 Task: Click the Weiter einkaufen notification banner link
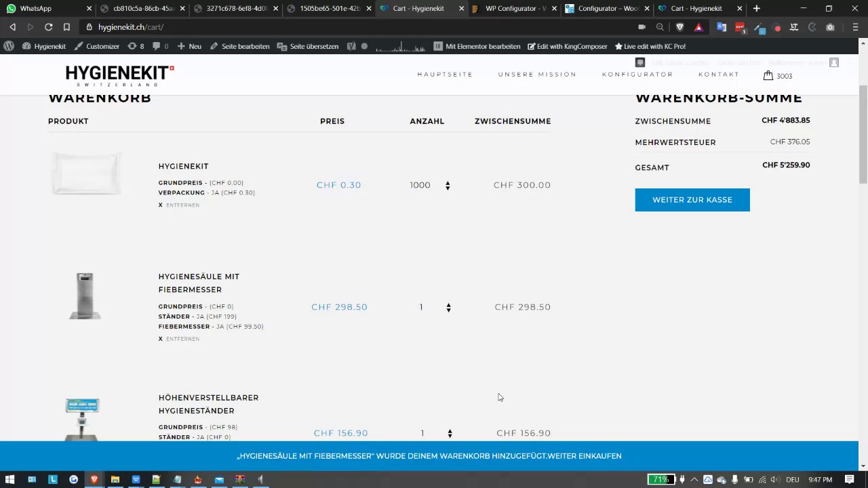585,456
